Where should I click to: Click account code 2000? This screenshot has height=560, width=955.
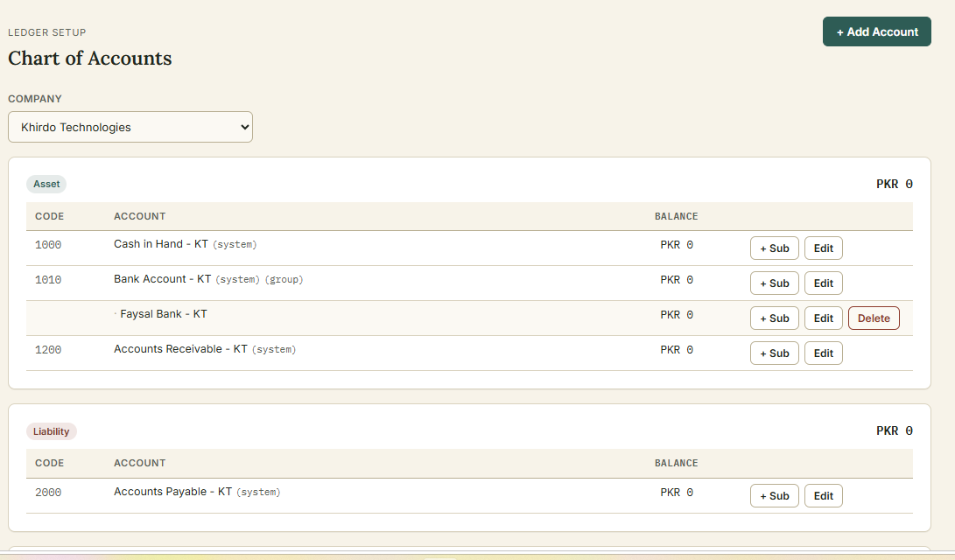[x=48, y=493]
